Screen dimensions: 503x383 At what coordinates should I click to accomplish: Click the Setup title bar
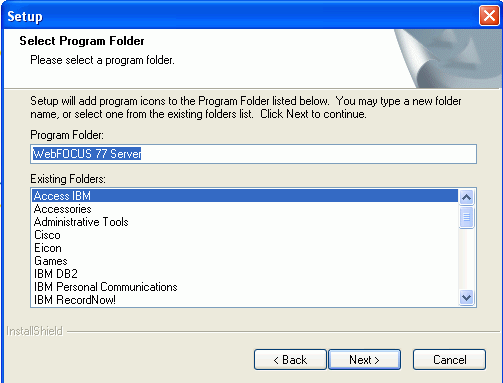coord(240,15)
